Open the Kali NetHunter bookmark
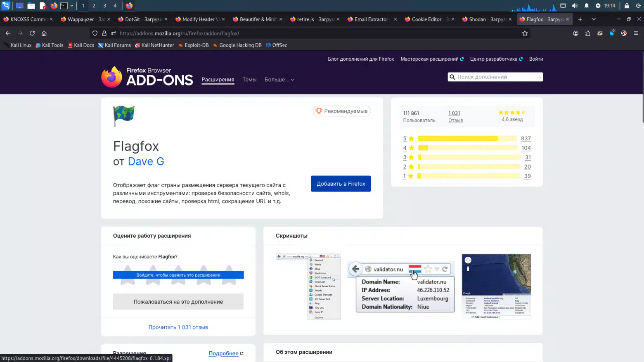 (x=155, y=45)
